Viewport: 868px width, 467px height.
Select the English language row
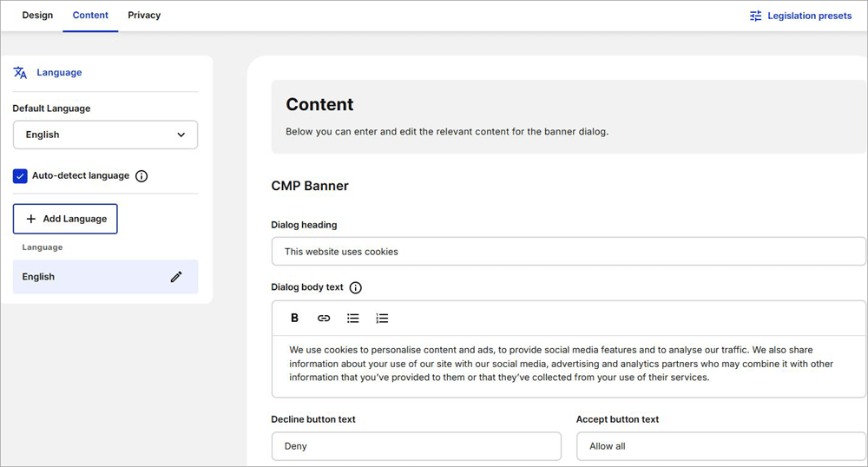[105, 277]
